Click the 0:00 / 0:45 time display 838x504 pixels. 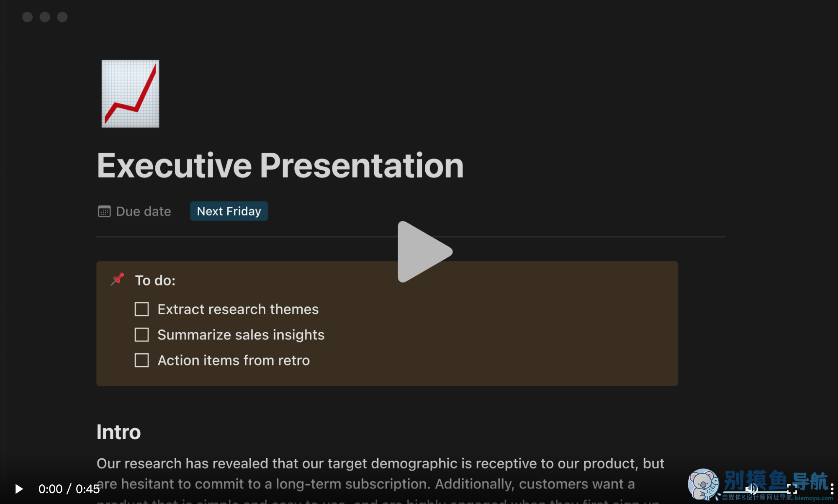point(69,489)
